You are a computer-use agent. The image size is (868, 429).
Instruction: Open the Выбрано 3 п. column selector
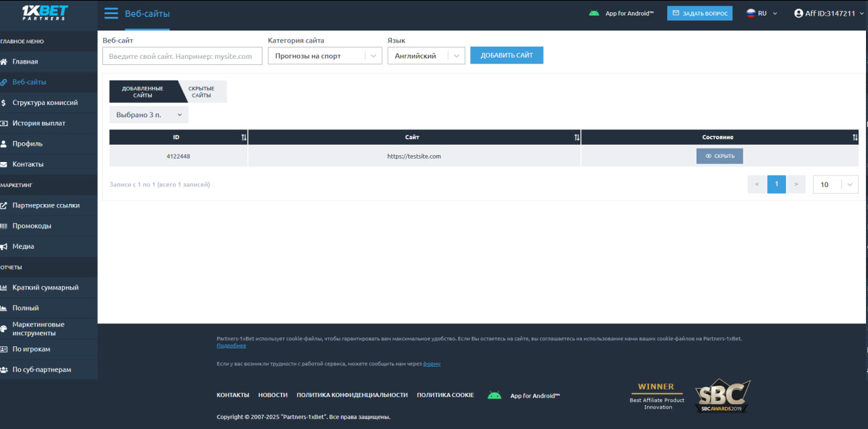[149, 115]
